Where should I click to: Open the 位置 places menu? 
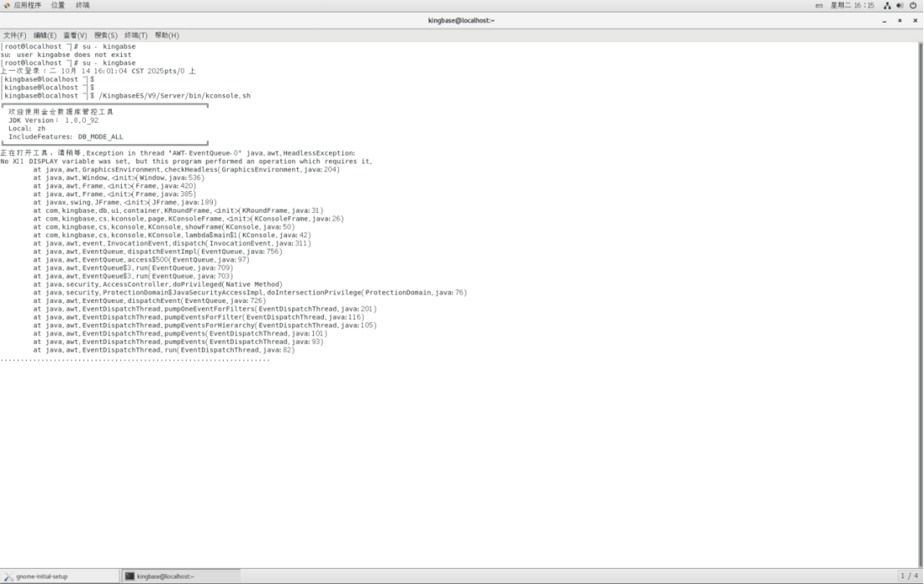tap(58, 5)
